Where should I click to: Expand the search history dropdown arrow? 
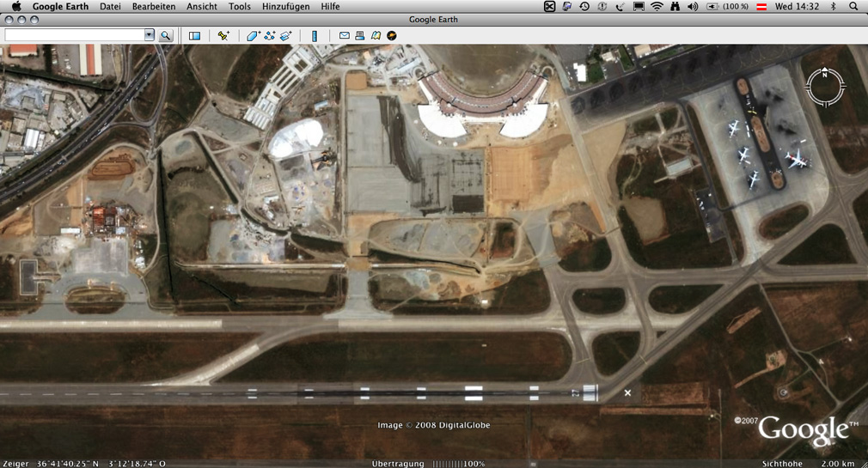click(x=149, y=35)
